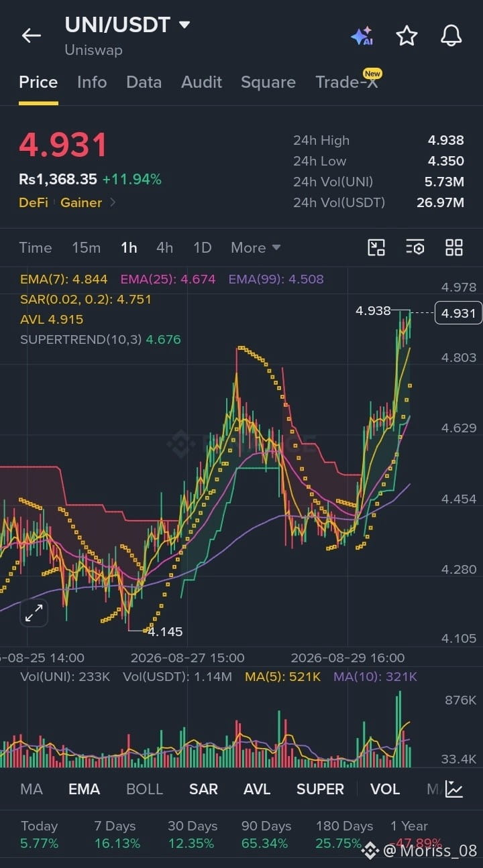Open the Trade-X tab

click(347, 82)
